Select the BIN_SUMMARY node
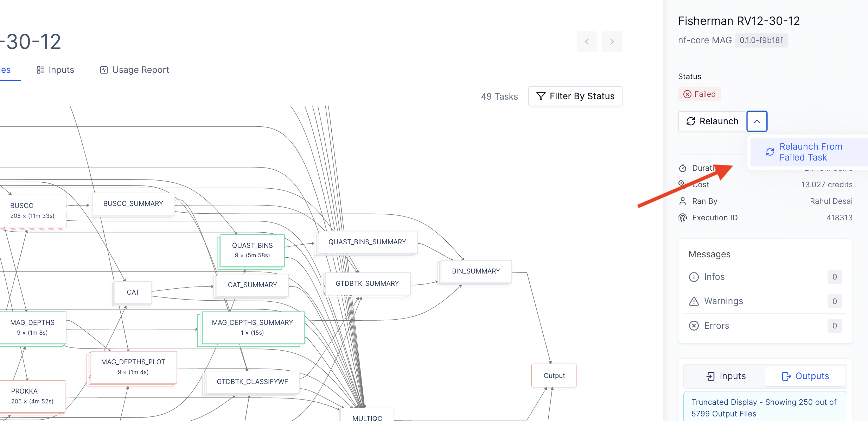The image size is (868, 421). [x=476, y=271]
